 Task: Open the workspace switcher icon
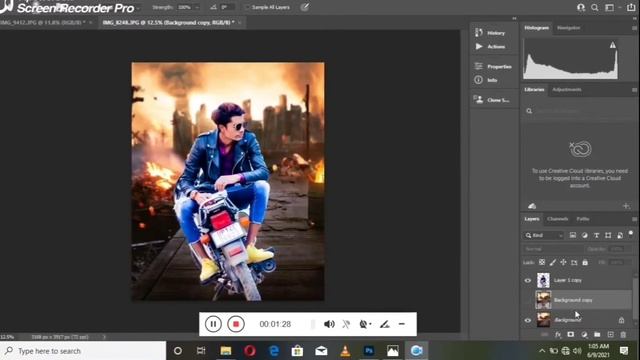coord(609,7)
